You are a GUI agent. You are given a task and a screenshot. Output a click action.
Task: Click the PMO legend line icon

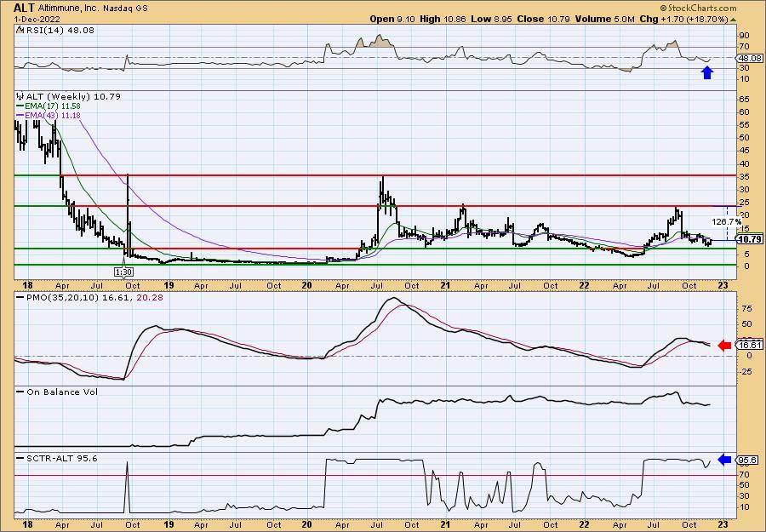pos(20,297)
